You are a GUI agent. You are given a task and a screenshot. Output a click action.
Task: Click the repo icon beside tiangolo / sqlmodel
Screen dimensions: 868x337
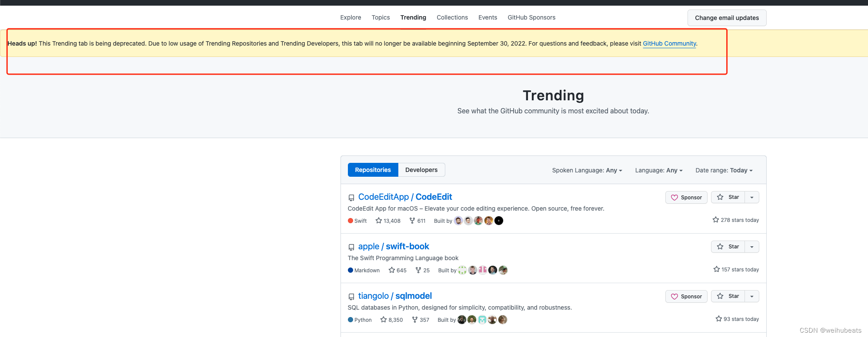351,297
